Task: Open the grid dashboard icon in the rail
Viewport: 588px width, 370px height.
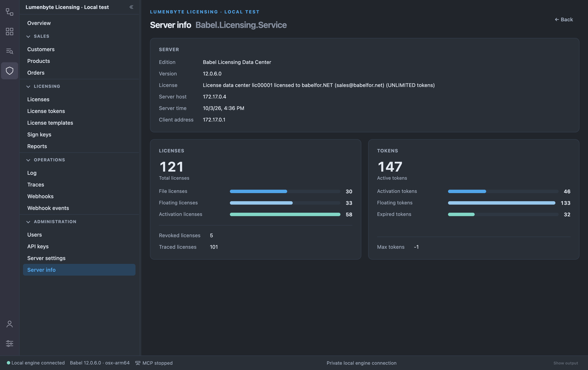Action: [x=10, y=32]
